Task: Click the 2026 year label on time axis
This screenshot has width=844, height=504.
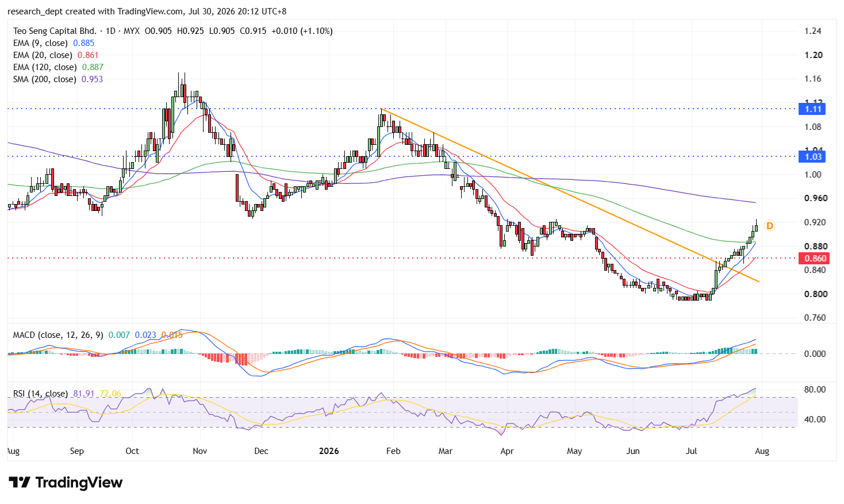Action: pyautogui.click(x=329, y=451)
